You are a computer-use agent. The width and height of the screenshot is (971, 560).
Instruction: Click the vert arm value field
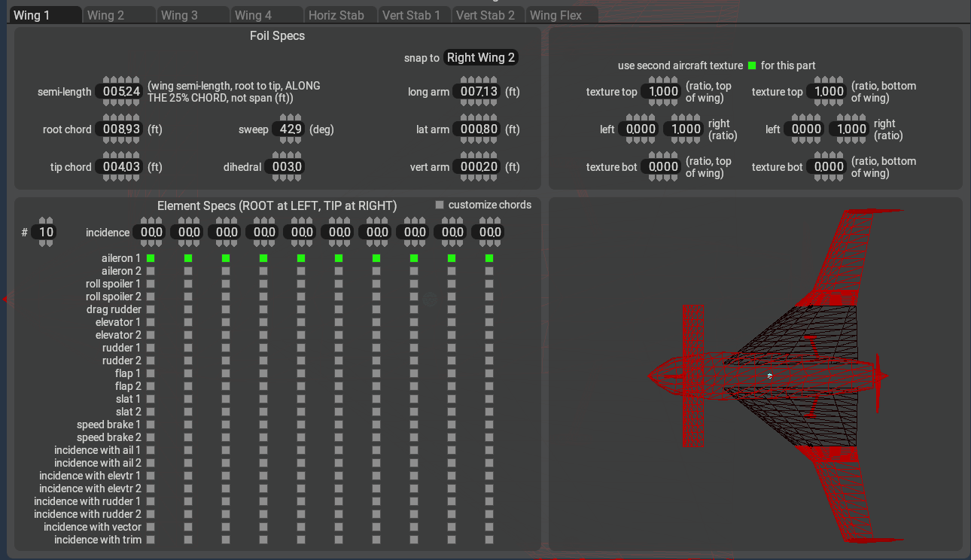coord(477,166)
